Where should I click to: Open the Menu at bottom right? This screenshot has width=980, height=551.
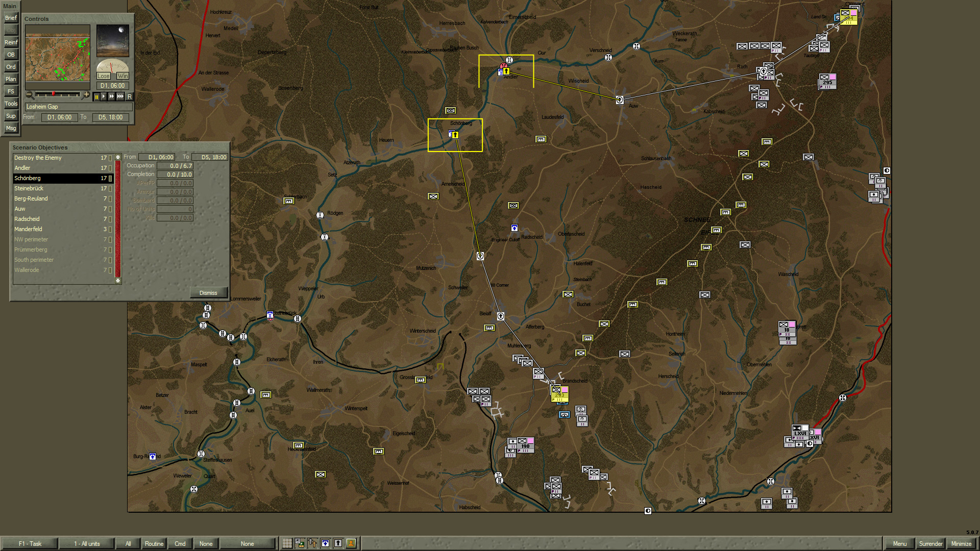click(x=899, y=544)
